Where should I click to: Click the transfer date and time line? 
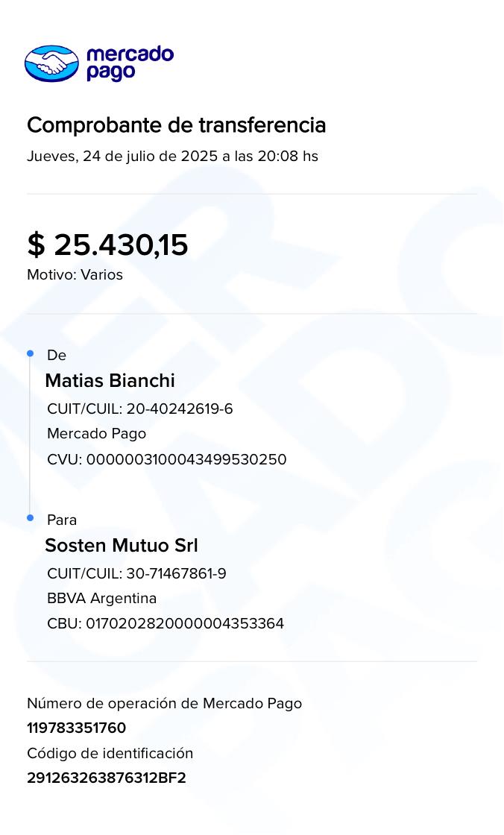click(172, 157)
